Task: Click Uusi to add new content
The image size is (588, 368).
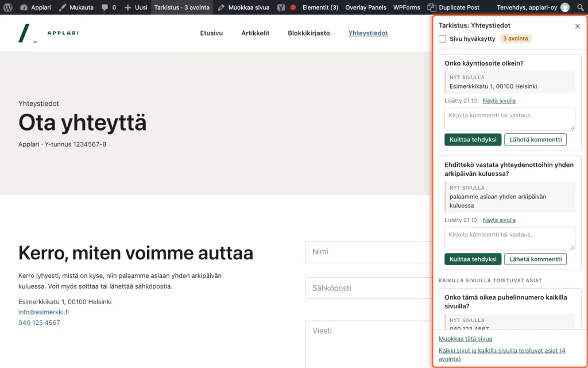Action: pyautogui.click(x=136, y=7)
